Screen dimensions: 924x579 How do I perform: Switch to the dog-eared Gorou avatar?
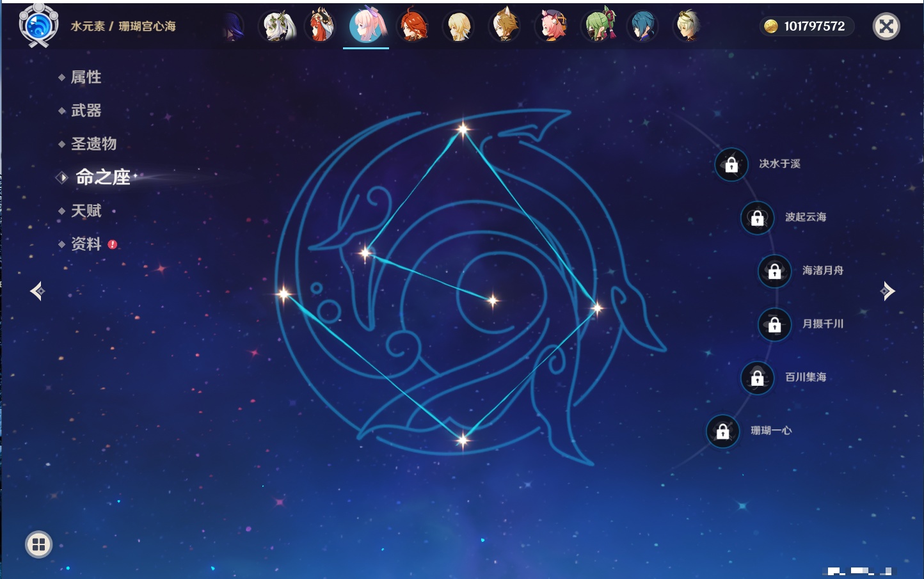[x=505, y=26]
